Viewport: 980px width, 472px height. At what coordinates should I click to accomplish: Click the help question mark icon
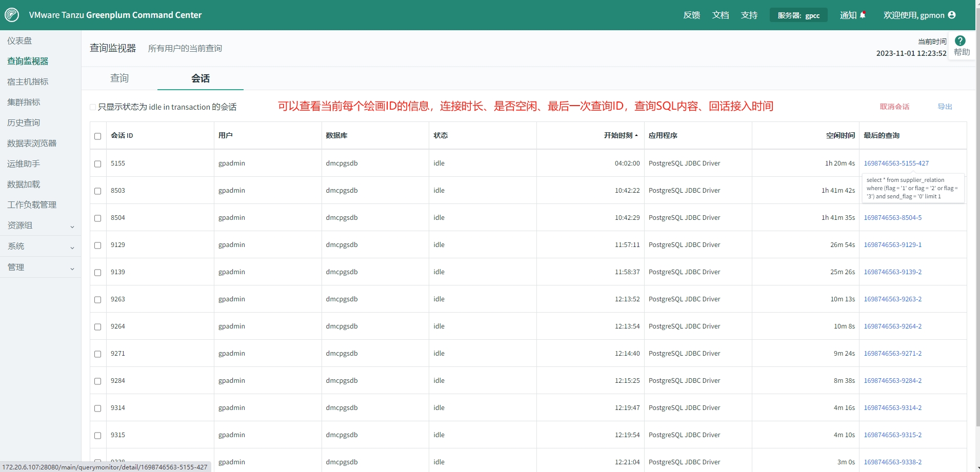[x=961, y=41]
